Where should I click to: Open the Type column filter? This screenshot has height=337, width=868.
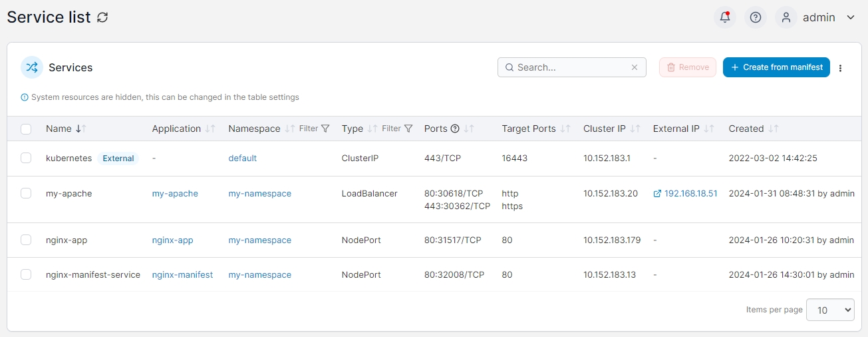(x=402, y=129)
